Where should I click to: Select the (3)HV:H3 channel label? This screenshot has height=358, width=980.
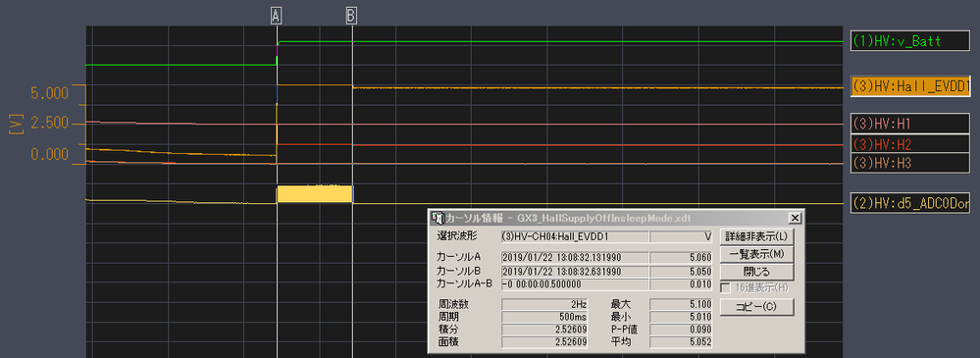tap(910, 163)
